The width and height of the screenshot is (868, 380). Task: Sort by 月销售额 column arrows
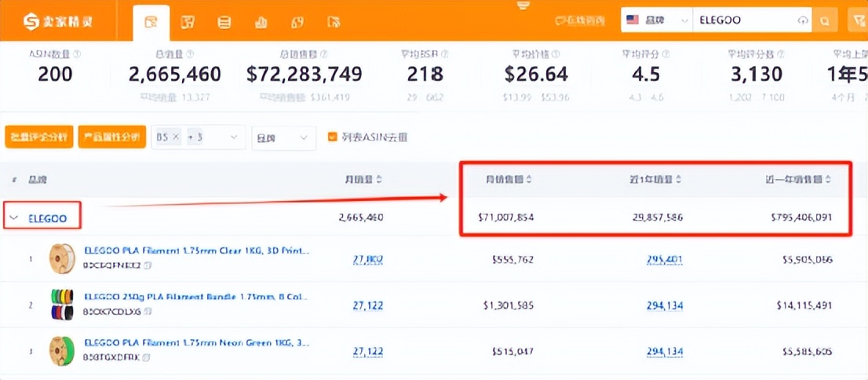[x=529, y=180]
